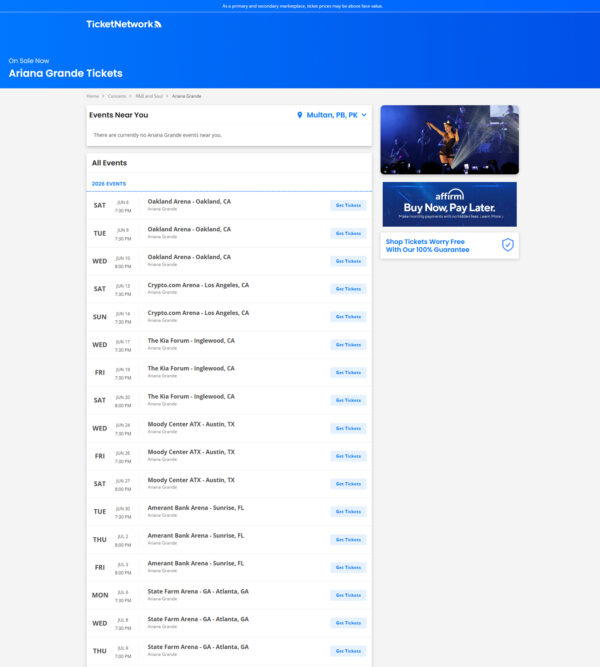Select the 2026 Events tab
The width and height of the screenshot is (600, 667).
point(109,184)
